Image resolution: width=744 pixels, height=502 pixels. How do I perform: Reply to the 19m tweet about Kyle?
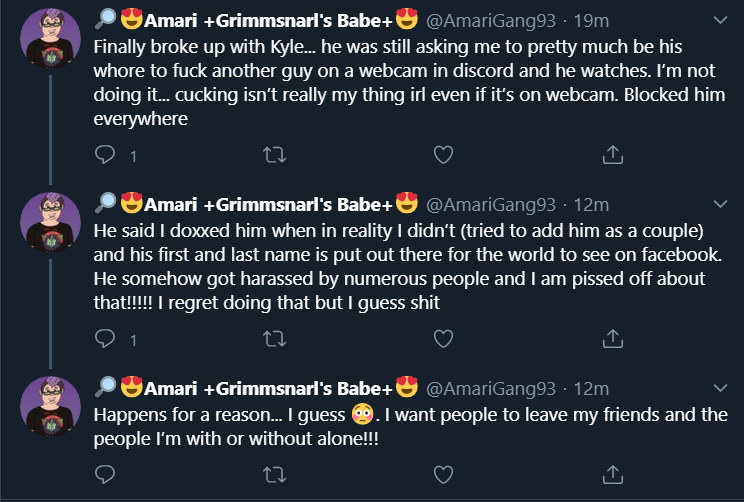105,155
